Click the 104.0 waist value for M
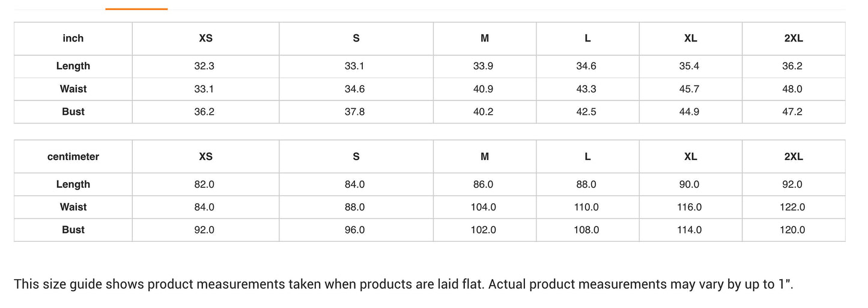The image size is (868, 308). pyautogui.click(x=484, y=207)
